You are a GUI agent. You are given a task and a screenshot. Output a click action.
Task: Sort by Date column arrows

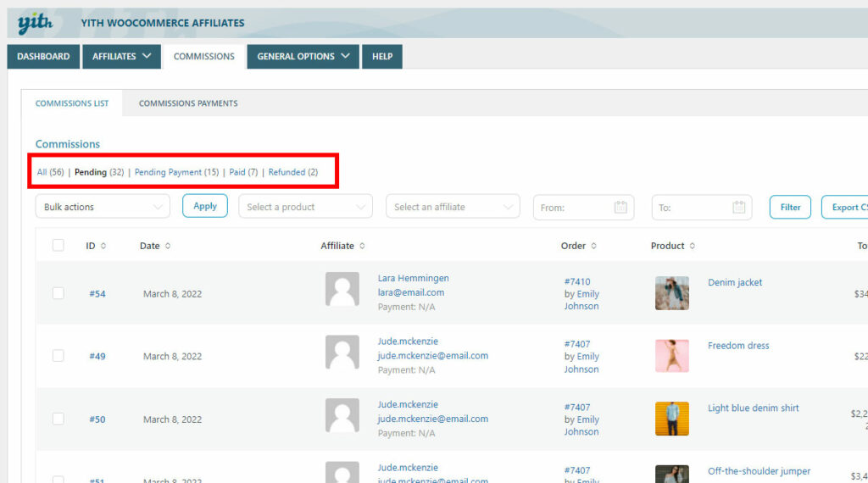168,246
